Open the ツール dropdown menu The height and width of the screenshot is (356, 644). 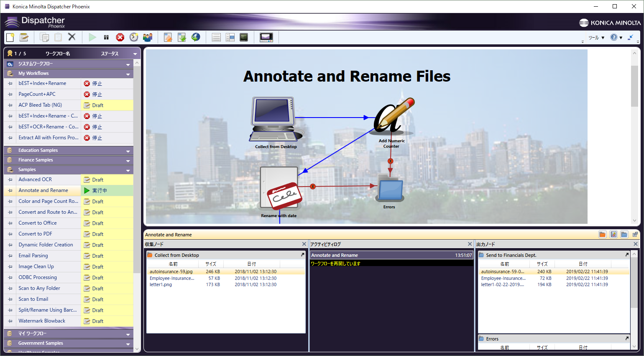(596, 38)
